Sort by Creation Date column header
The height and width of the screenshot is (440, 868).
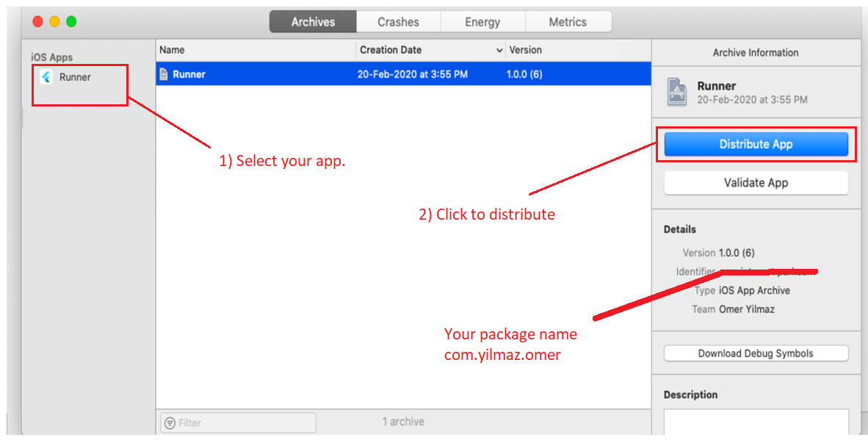tap(391, 50)
